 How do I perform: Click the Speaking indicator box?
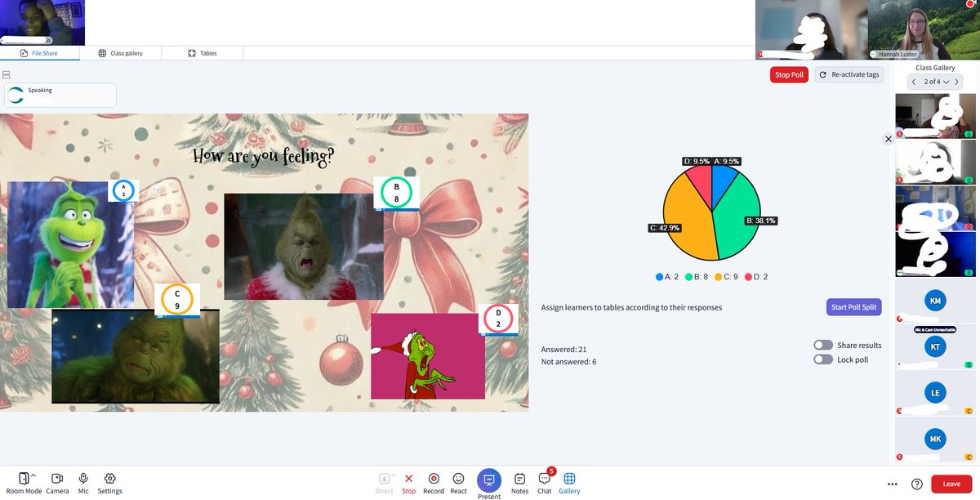pos(60,95)
